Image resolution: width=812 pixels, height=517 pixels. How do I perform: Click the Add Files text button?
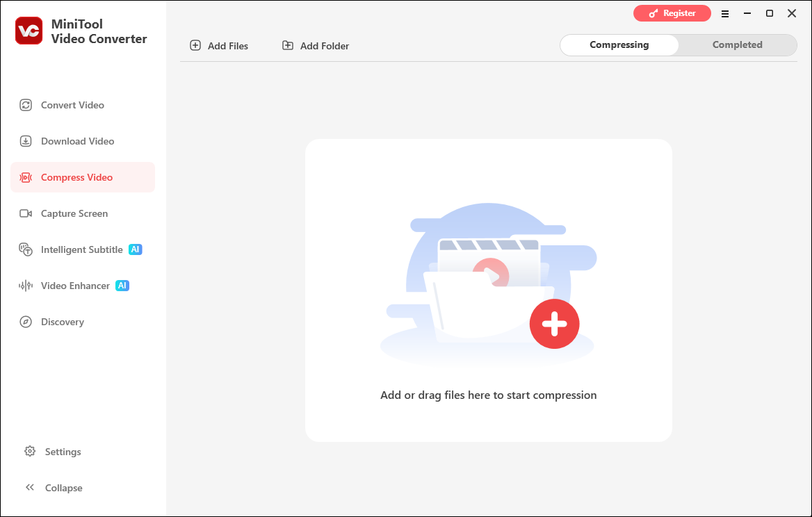pyautogui.click(x=228, y=46)
